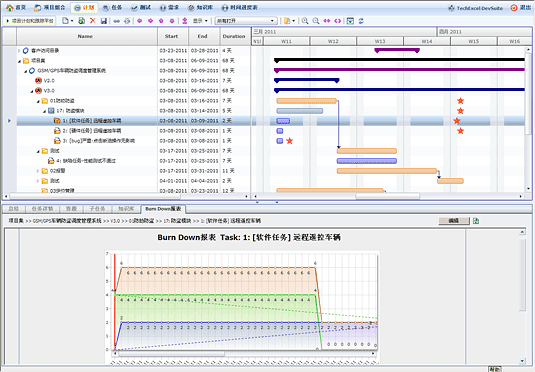
Task: Open the folder export dropdown icon
Action: [x=289, y=21]
